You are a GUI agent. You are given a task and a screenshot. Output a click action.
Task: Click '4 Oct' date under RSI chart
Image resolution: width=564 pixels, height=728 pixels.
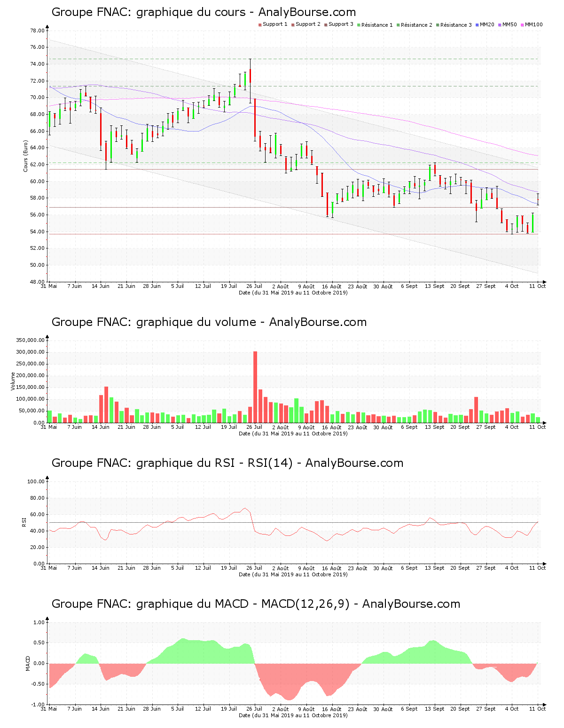pos(511,568)
